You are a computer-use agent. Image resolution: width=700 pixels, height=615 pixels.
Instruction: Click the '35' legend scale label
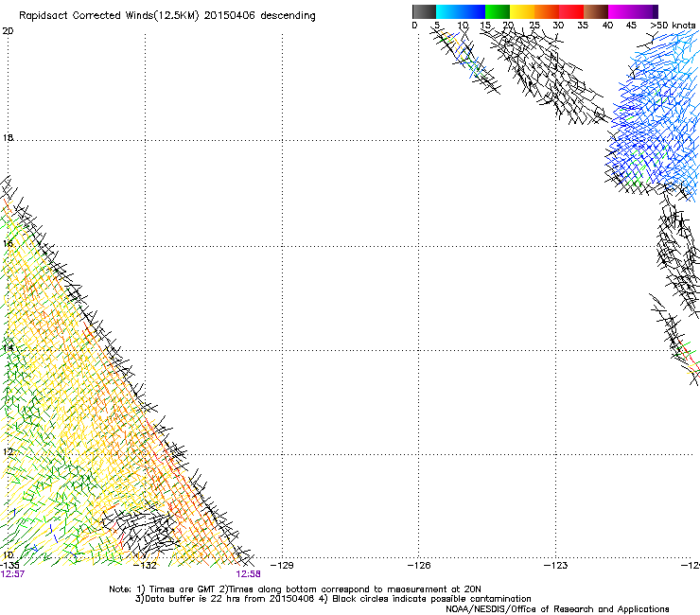point(583,26)
